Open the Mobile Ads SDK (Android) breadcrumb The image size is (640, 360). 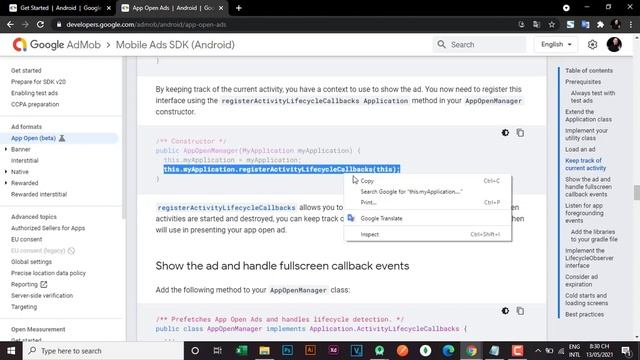coord(175,44)
